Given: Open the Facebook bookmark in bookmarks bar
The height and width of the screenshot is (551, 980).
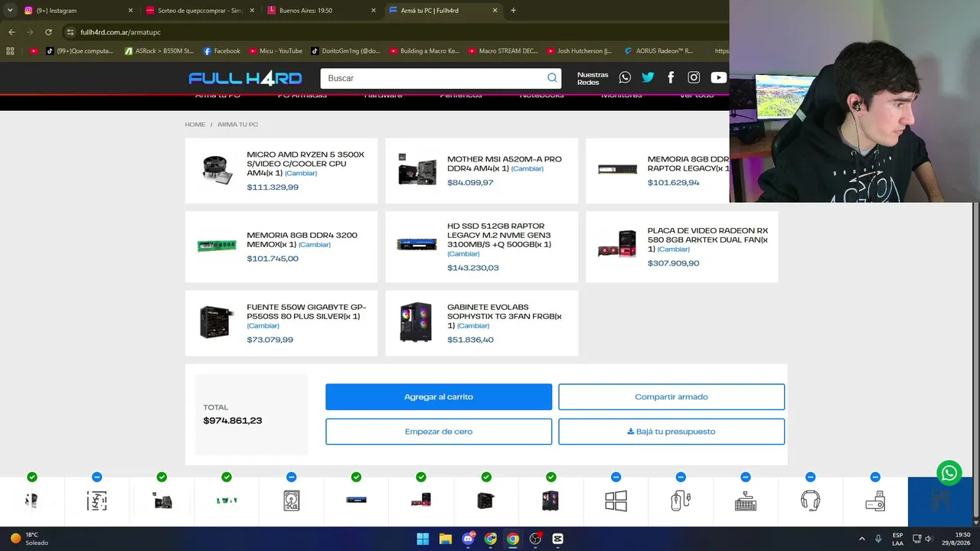Looking at the screenshot, I should (221, 51).
